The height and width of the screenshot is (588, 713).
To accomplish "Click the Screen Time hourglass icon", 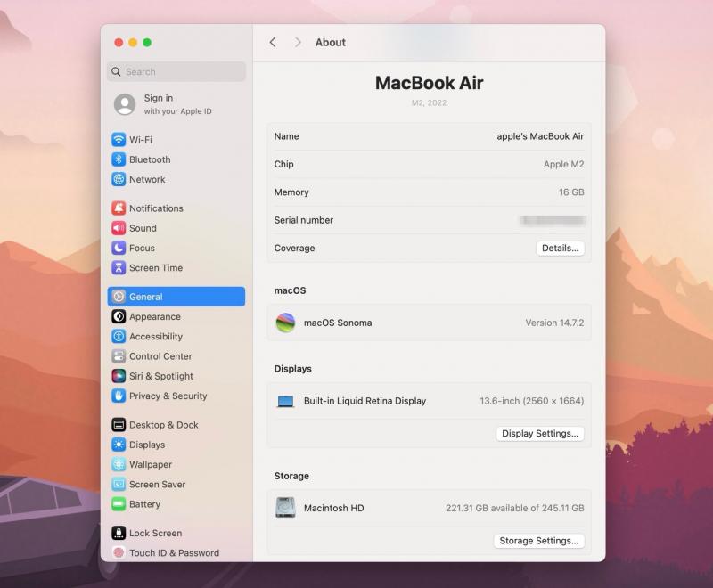I will (119, 267).
